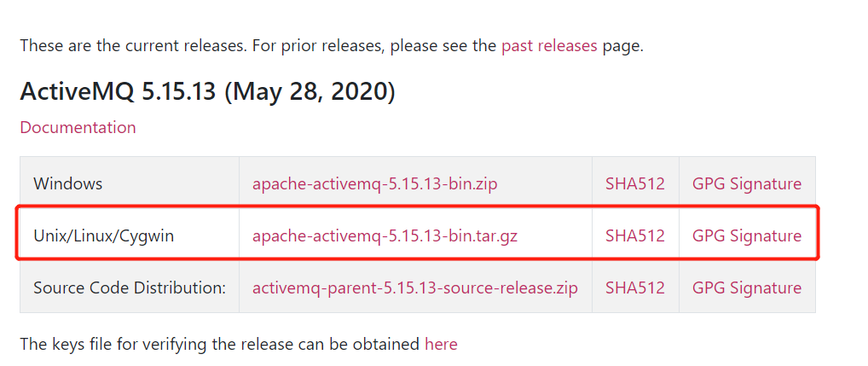868x366 pixels.
Task: Download apache-activemq-5.15.13-bin.tar.gz
Action: point(385,235)
